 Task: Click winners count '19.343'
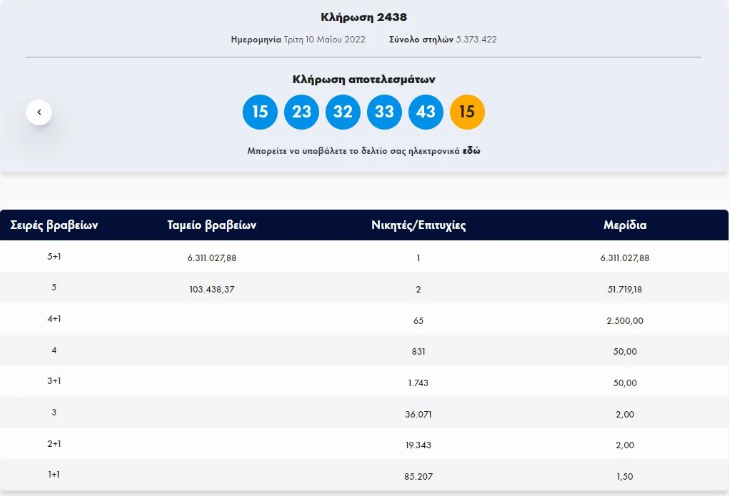pos(418,445)
